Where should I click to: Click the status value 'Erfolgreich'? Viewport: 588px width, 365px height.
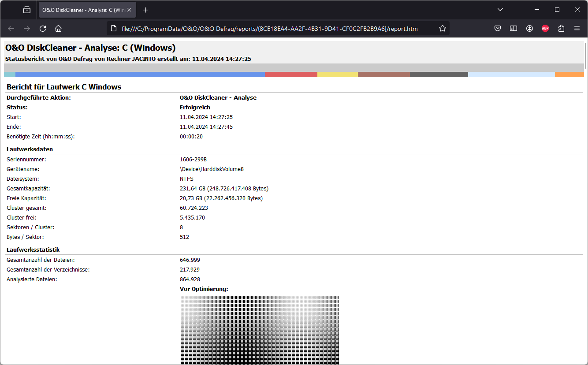click(x=195, y=107)
